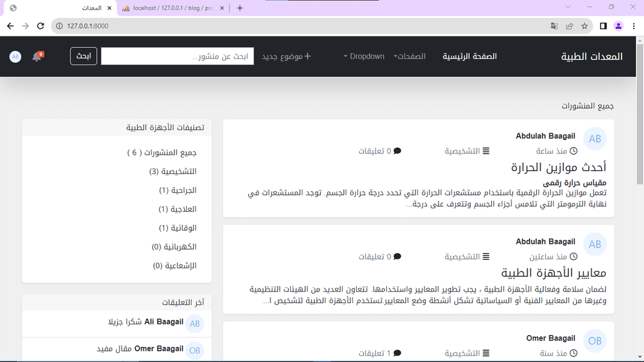This screenshot has height=362, width=644.
Task: Toggle the browser side panel
Action: (x=603, y=26)
